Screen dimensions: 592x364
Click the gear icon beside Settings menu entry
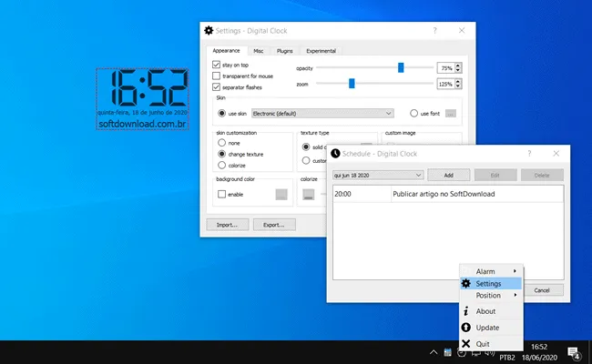(466, 283)
